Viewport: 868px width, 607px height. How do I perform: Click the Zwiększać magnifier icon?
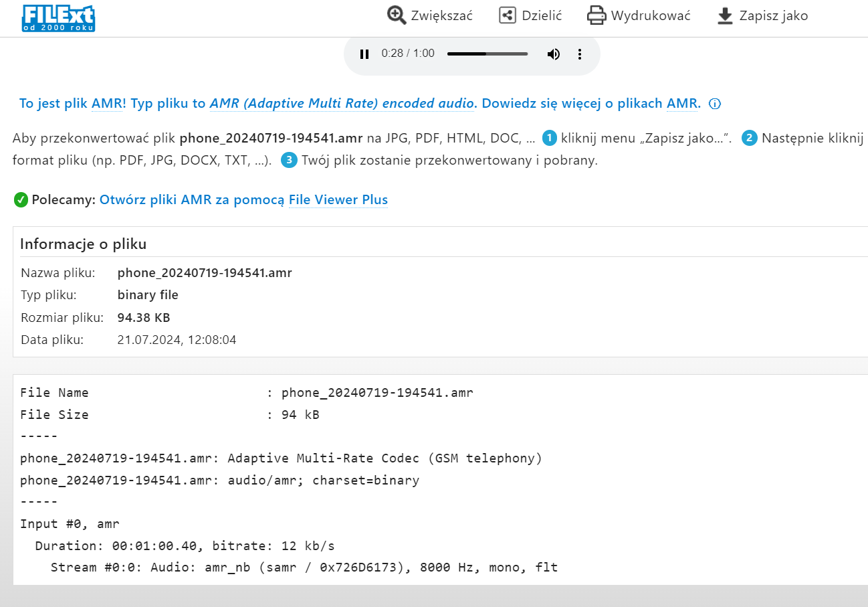tap(397, 15)
